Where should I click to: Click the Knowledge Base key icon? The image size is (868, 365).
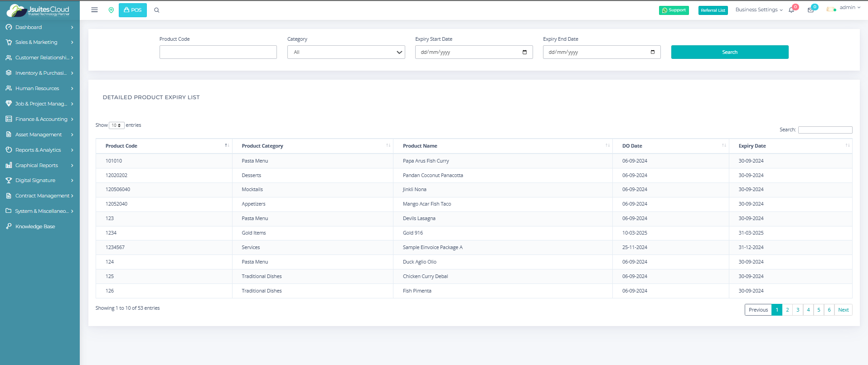[9, 226]
